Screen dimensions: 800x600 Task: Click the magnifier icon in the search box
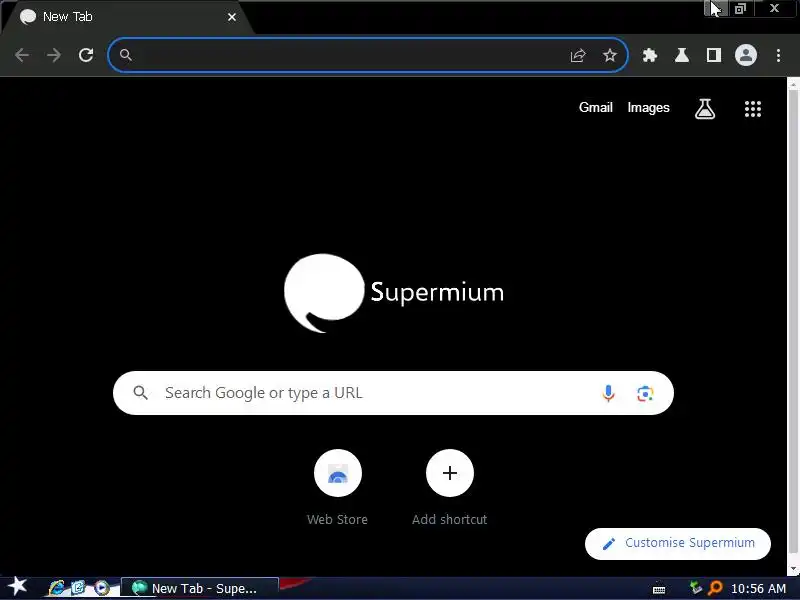(x=140, y=393)
